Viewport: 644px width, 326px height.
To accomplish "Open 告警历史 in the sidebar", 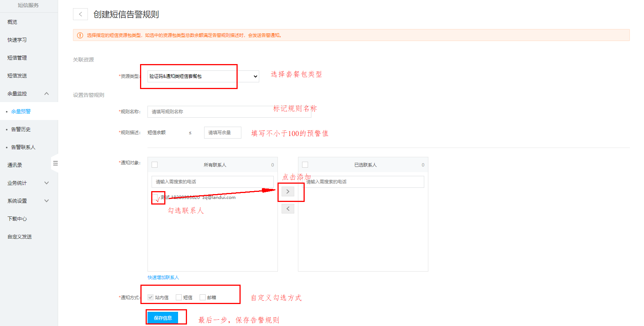I will [21, 129].
